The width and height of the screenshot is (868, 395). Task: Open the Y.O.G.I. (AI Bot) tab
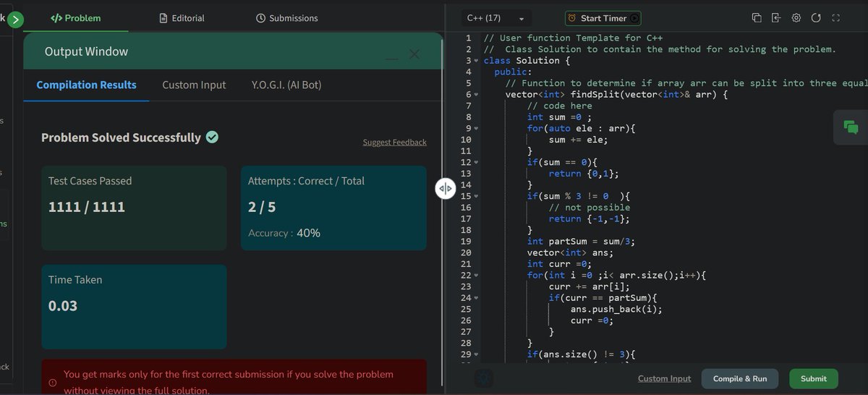286,85
